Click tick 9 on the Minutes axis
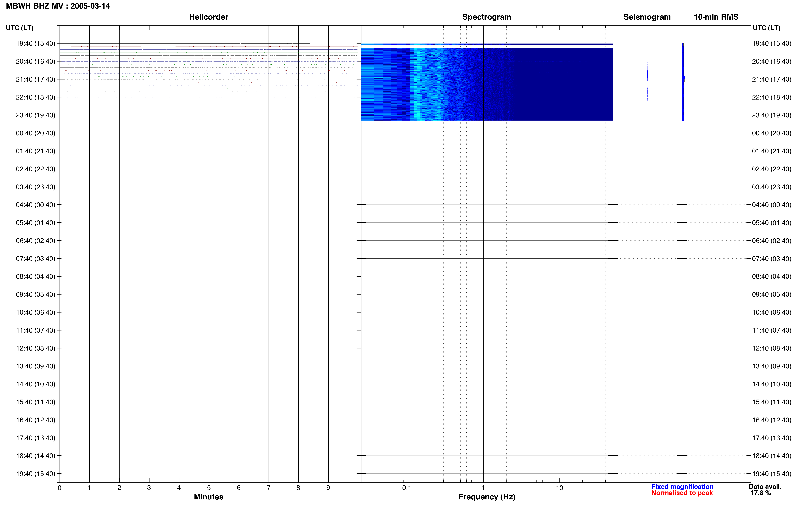The height and width of the screenshot is (508, 812). coord(328,487)
